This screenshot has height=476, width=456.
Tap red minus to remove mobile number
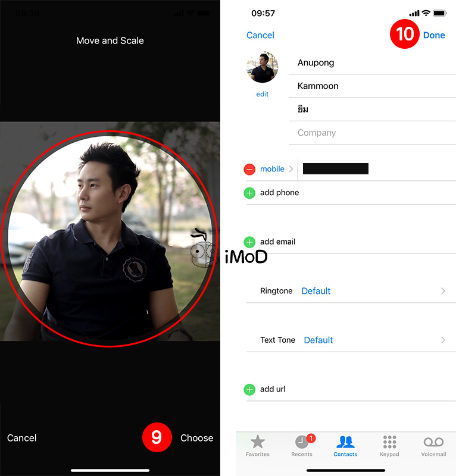tap(249, 169)
